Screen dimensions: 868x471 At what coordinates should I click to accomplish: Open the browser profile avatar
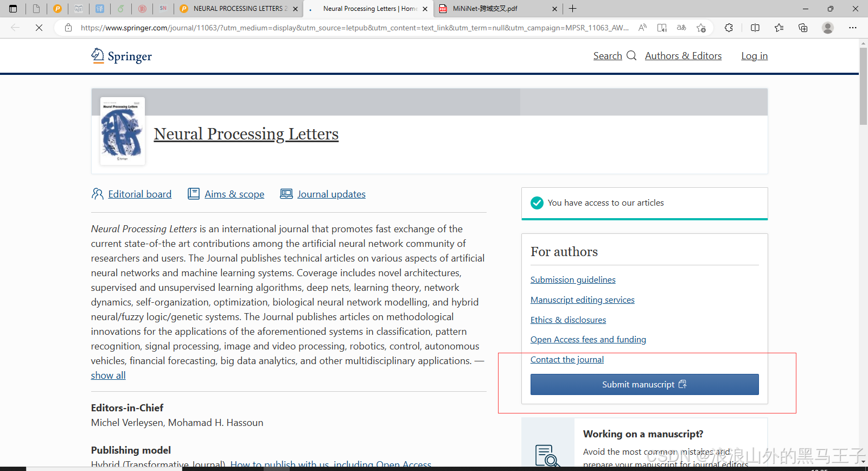tap(828, 28)
